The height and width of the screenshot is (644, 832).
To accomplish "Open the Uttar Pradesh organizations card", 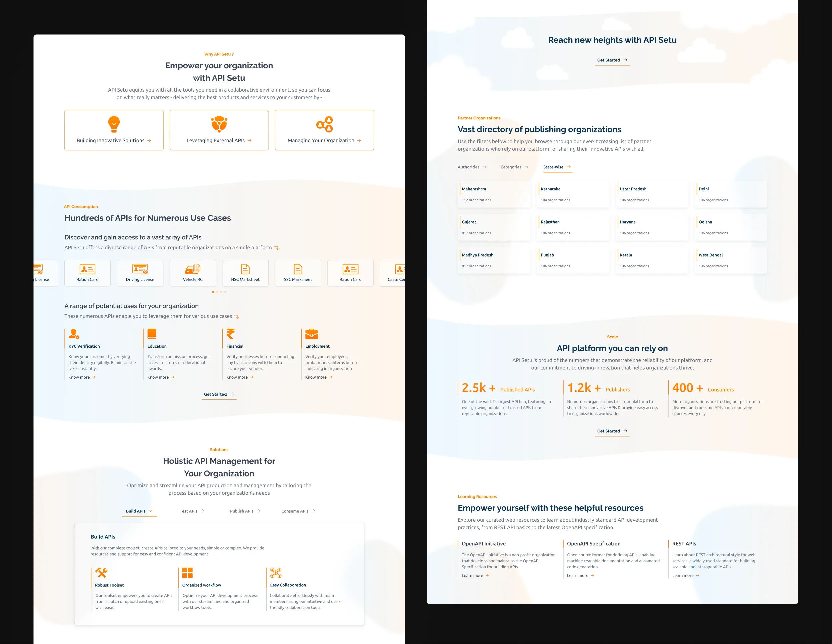I will 652,194.
